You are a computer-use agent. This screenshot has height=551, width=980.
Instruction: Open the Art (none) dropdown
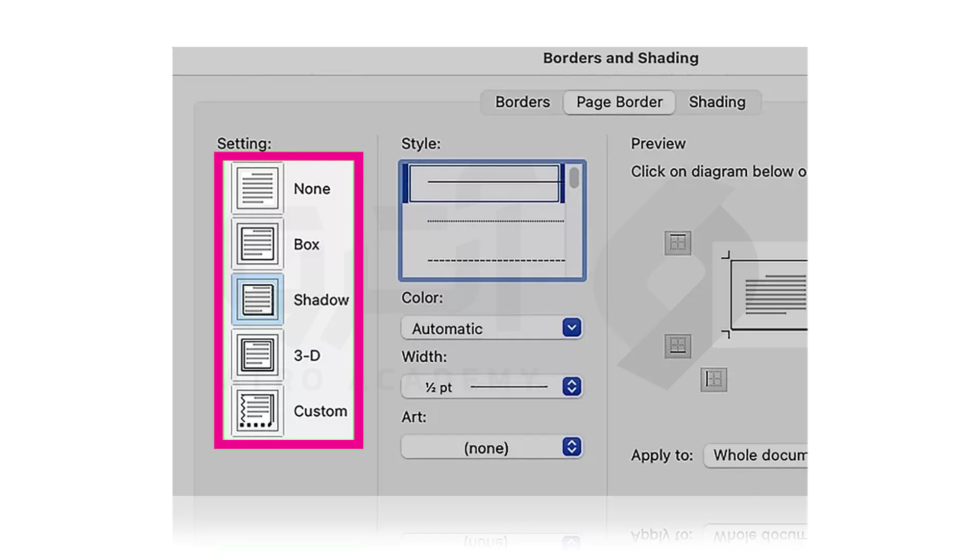click(492, 447)
